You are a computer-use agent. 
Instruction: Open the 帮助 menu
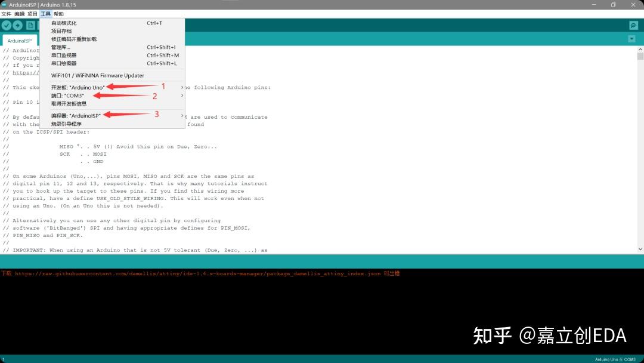point(58,13)
